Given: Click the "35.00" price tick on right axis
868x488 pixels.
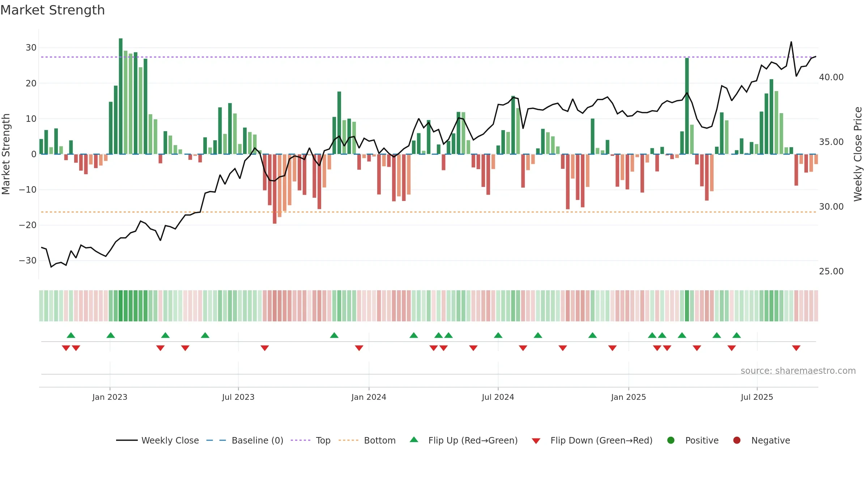Looking at the screenshot, I should 831,142.
